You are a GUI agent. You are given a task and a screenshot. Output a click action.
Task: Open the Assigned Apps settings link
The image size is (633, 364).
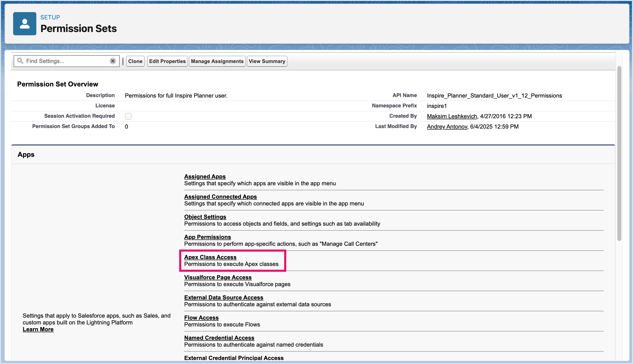(x=205, y=176)
